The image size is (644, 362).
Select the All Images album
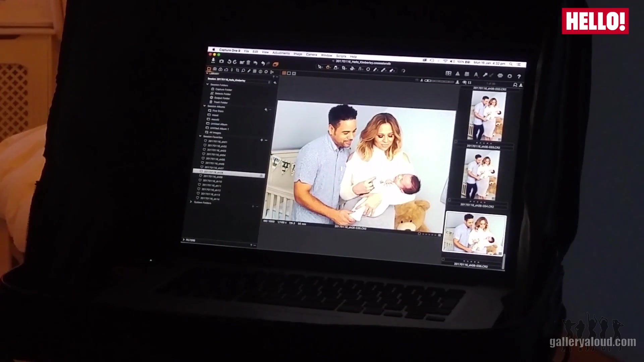point(213,132)
